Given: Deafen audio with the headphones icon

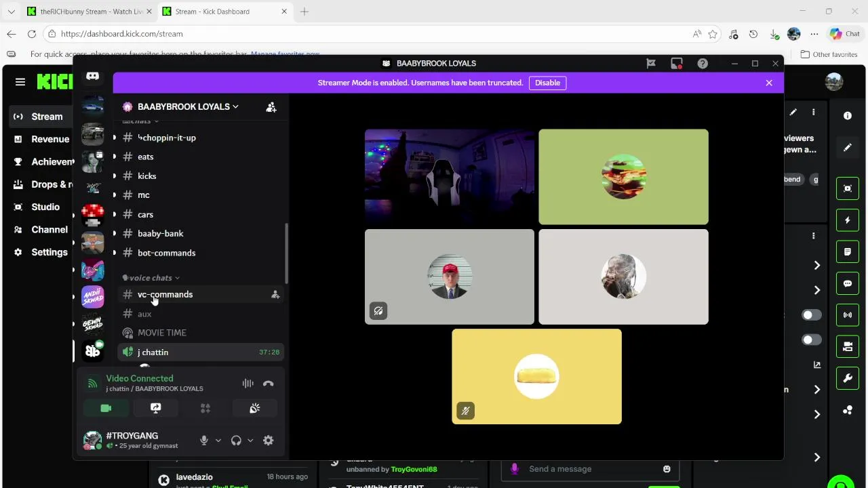Looking at the screenshot, I should (x=236, y=441).
